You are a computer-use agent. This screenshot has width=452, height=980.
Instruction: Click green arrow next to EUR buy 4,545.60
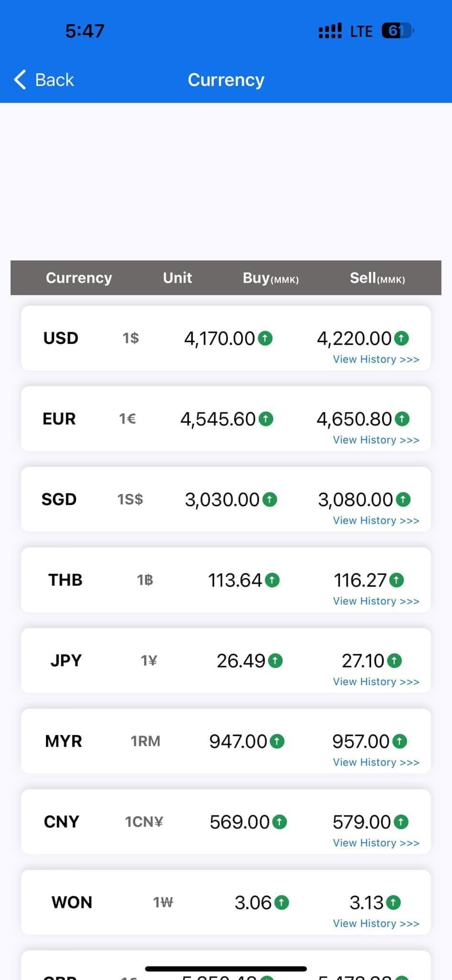[266, 419]
